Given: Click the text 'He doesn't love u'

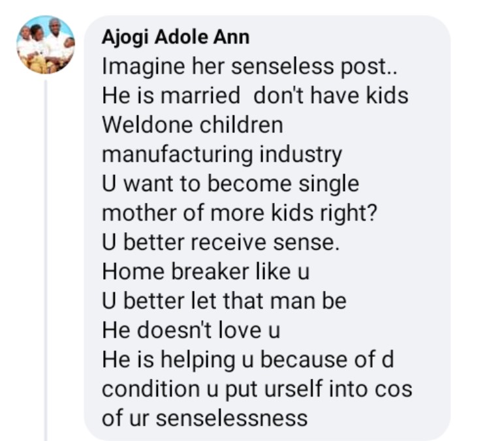Looking at the screenshot, I should click(191, 331).
